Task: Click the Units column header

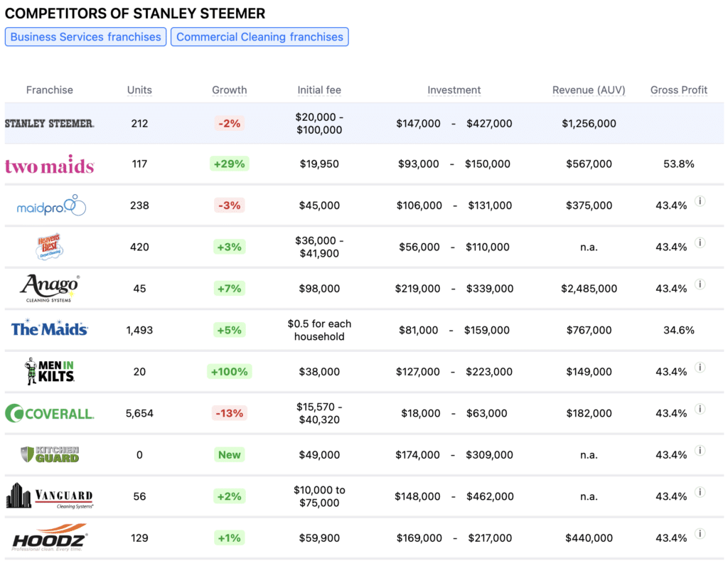Action: pyautogui.click(x=140, y=90)
